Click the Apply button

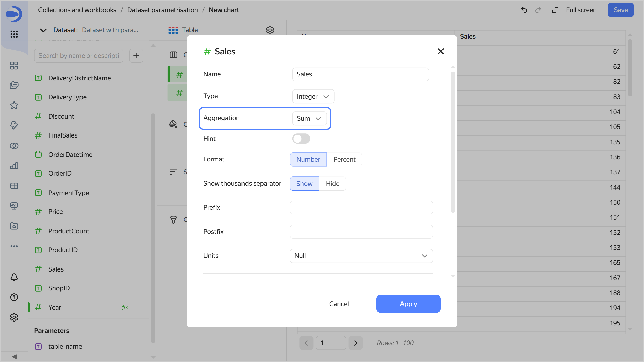coord(408,304)
